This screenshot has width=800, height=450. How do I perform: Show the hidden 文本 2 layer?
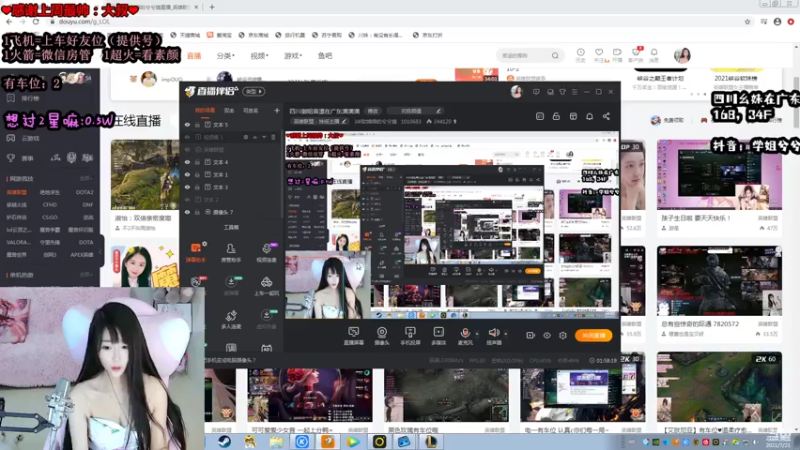(187, 199)
